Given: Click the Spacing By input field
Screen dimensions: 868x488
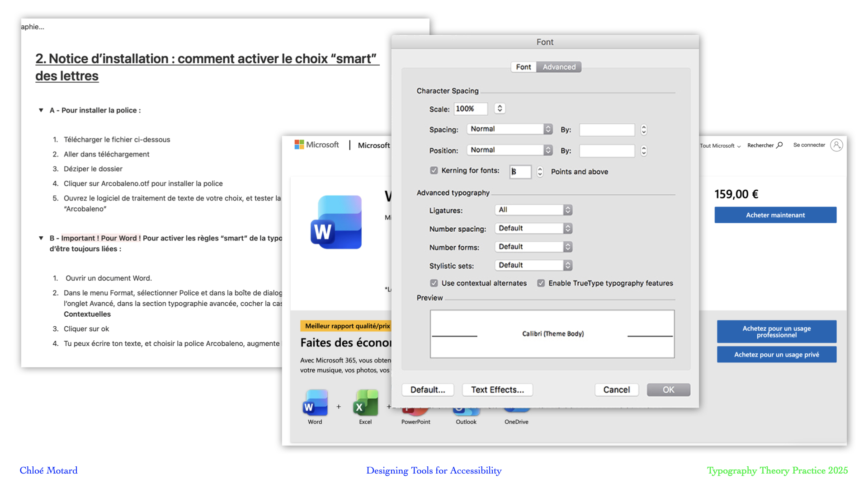Looking at the screenshot, I should 607,130.
